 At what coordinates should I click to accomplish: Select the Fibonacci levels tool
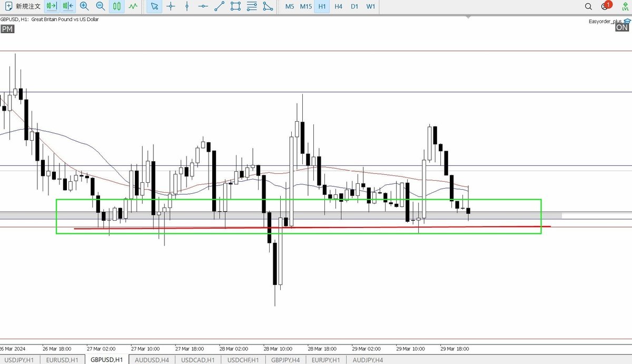pyautogui.click(x=252, y=6)
